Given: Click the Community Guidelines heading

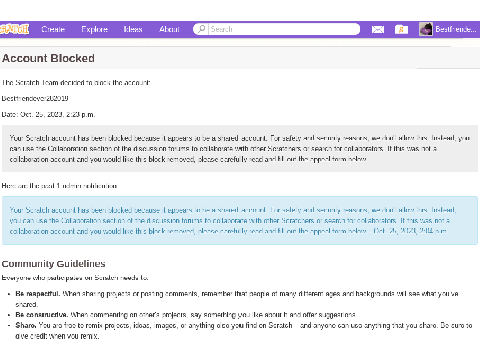Looking at the screenshot, I should (53, 264).
